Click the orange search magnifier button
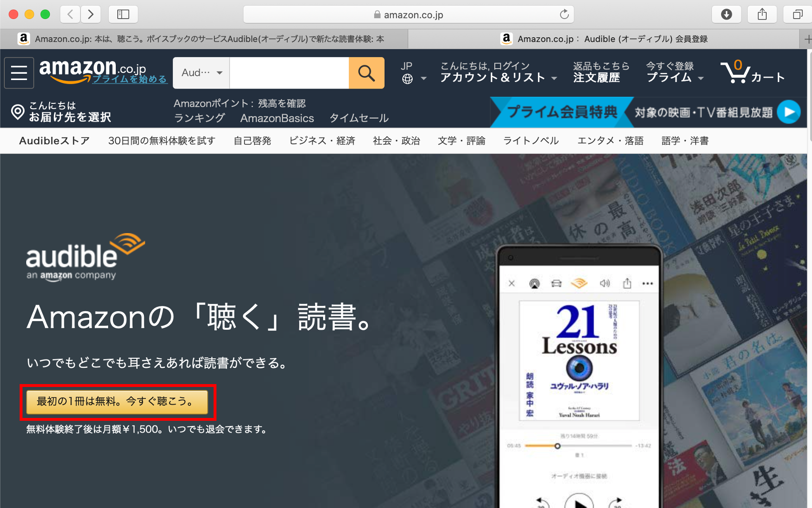812x508 pixels. [366, 73]
